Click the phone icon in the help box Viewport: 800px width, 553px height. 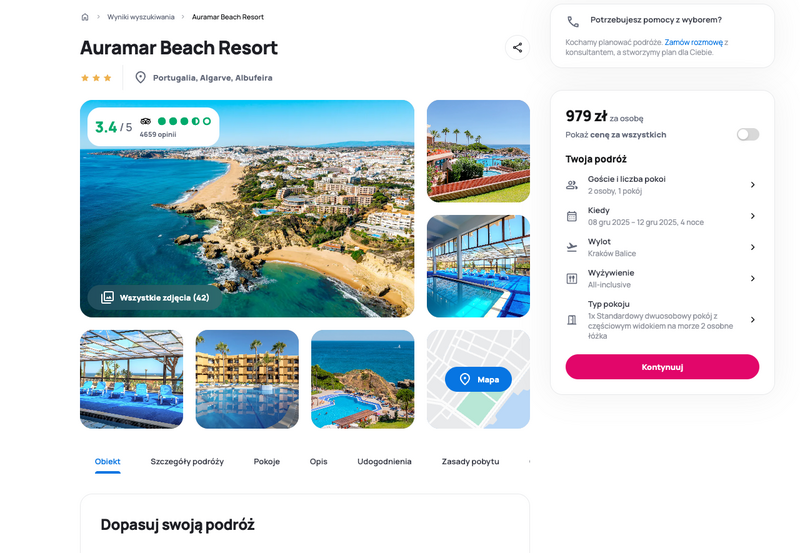[x=573, y=21]
